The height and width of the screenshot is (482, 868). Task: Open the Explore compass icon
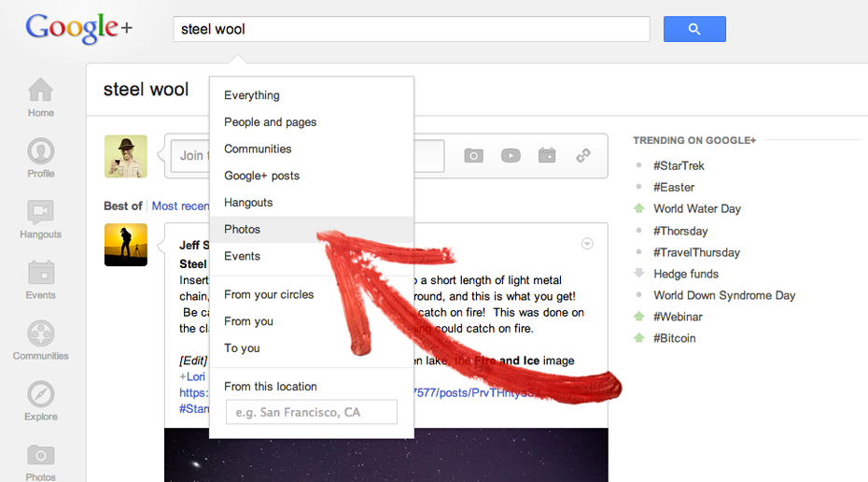click(x=40, y=401)
